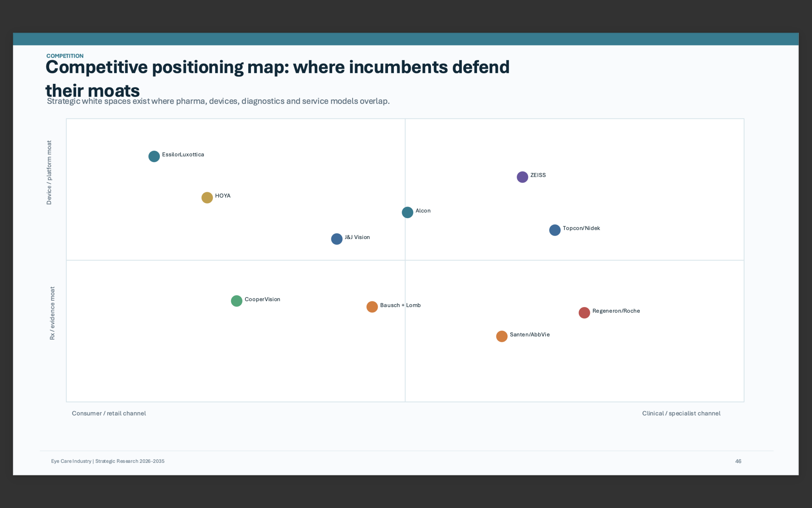Click the Eye Care Industry footer text

108,461
